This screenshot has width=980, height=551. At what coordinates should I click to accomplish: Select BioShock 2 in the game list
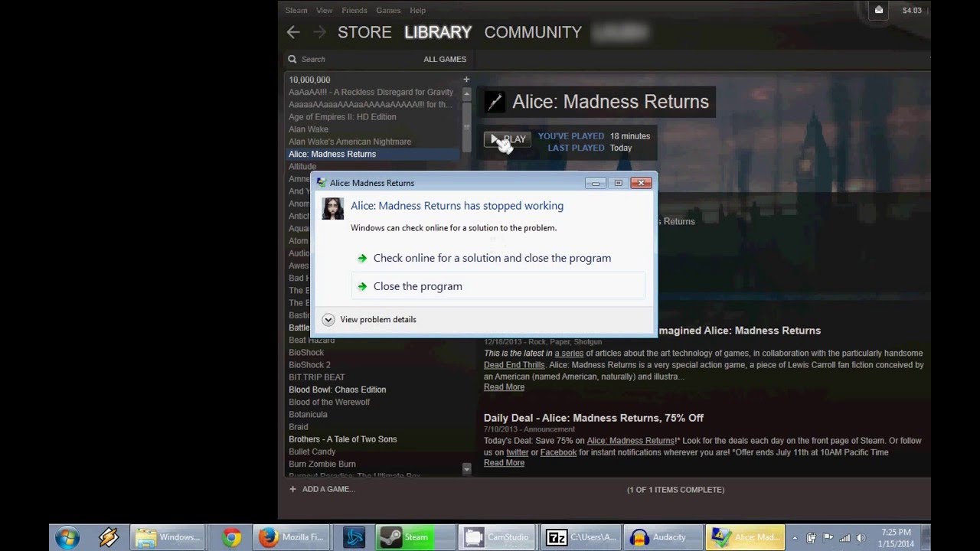point(309,365)
